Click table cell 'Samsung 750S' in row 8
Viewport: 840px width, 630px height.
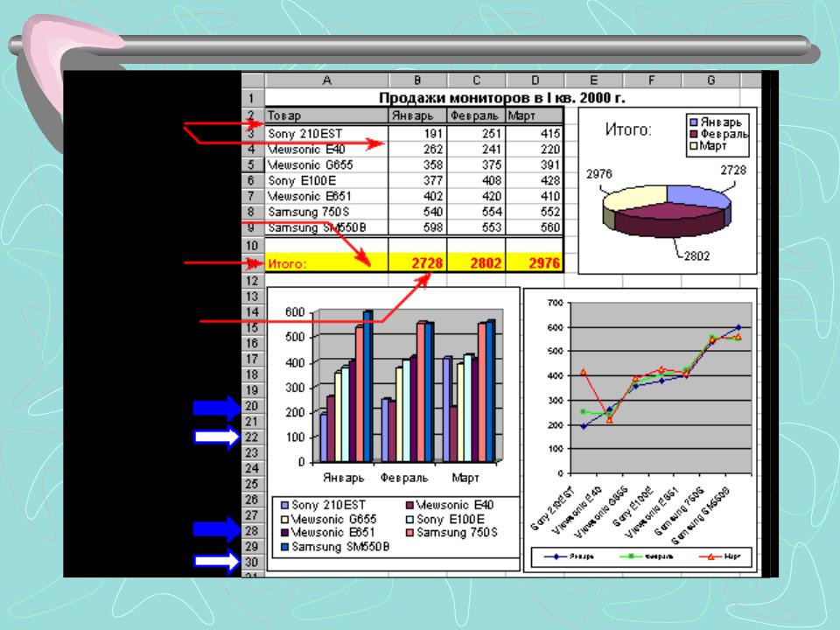click(x=326, y=212)
